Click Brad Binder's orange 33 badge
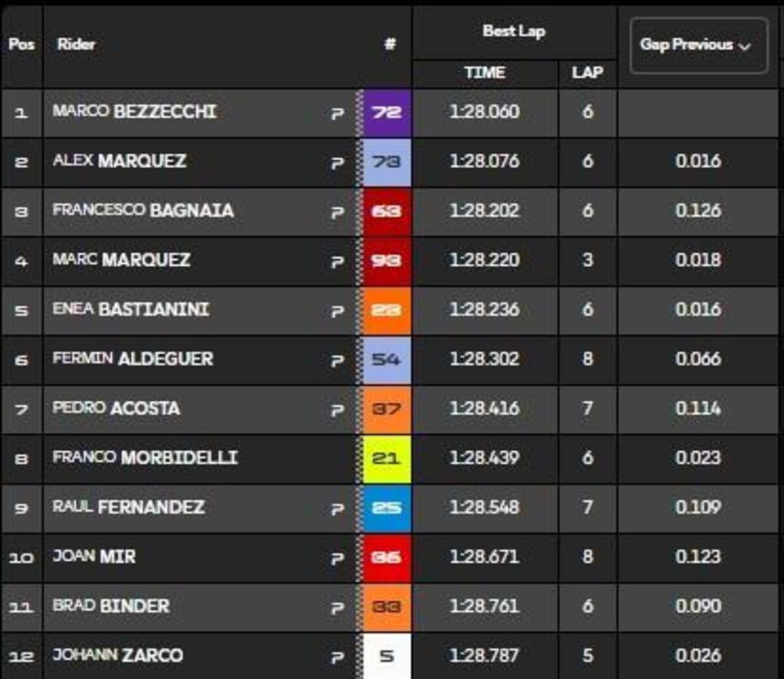This screenshot has height=679, width=784. [x=387, y=607]
